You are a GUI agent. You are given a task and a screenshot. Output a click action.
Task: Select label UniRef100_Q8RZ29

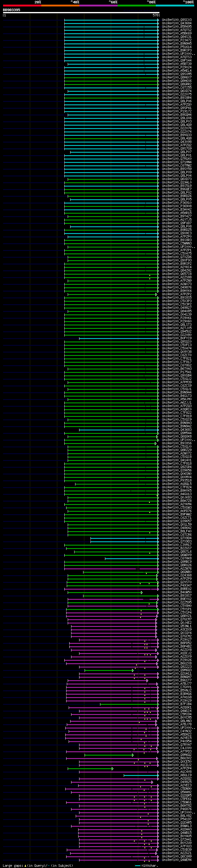pos(177,450)
